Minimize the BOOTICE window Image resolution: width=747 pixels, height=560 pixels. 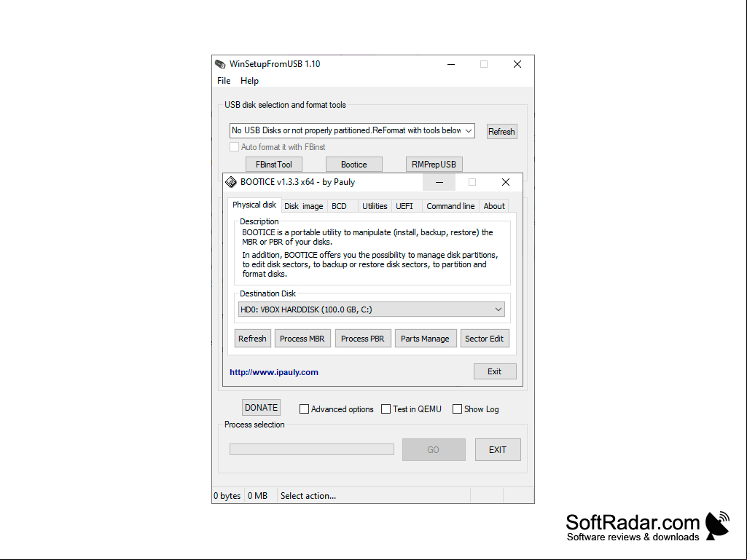coord(439,182)
